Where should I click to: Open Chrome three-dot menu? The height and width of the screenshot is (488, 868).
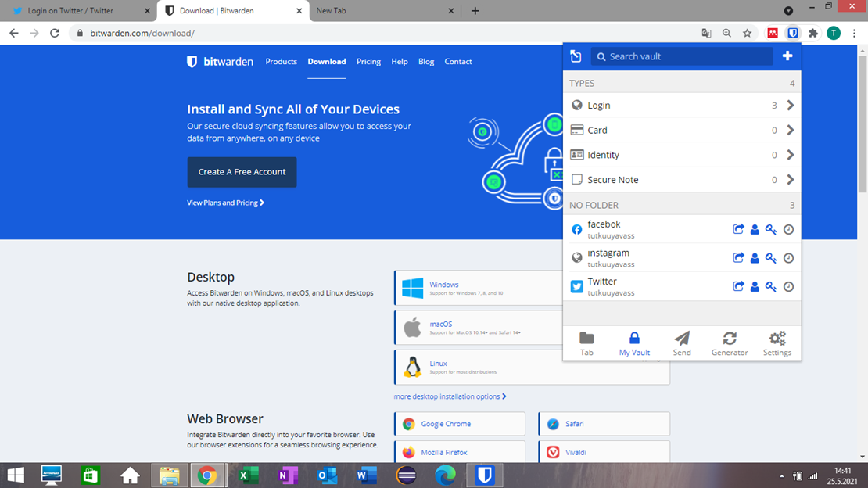[x=854, y=33]
